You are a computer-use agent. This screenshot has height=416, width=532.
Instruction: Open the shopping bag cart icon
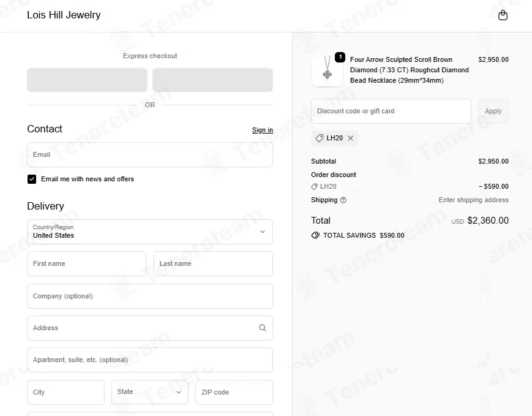[x=503, y=15]
